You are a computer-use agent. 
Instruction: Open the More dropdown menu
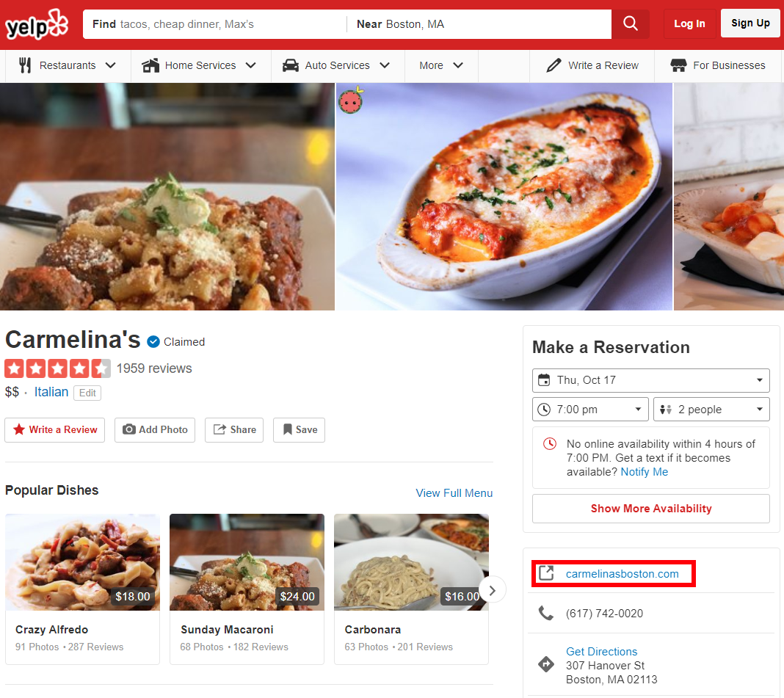click(x=441, y=65)
